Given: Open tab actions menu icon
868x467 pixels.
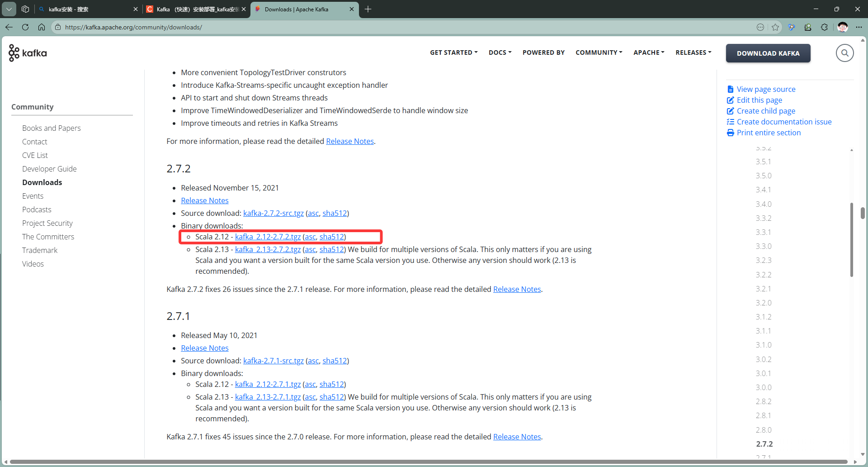Looking at the screenshot, I should tap(9, 9).
